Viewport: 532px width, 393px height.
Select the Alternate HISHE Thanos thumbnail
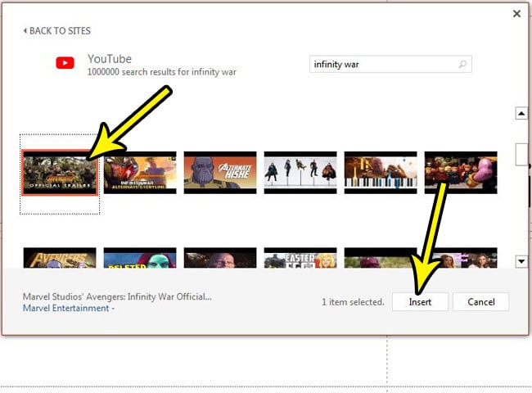pos(220,173)
